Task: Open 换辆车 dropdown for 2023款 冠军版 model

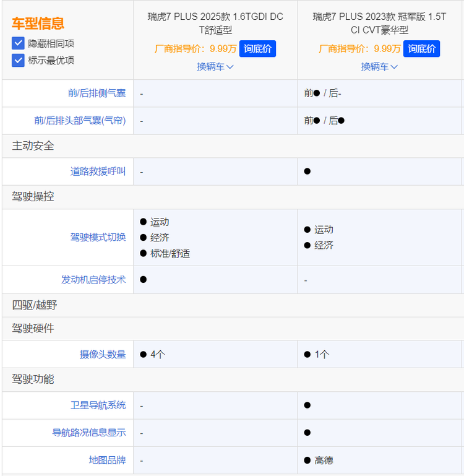Action: [x=379, y=67]
